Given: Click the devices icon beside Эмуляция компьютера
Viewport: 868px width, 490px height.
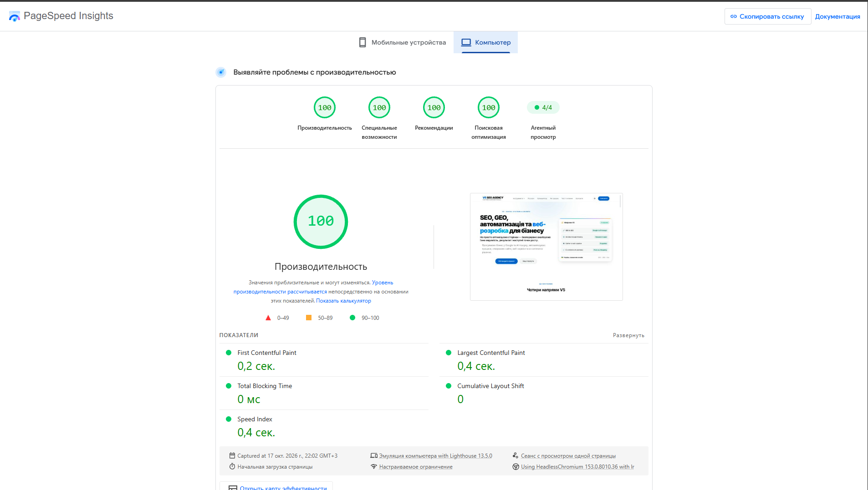Looking at the screenshot, I should 374,455.
